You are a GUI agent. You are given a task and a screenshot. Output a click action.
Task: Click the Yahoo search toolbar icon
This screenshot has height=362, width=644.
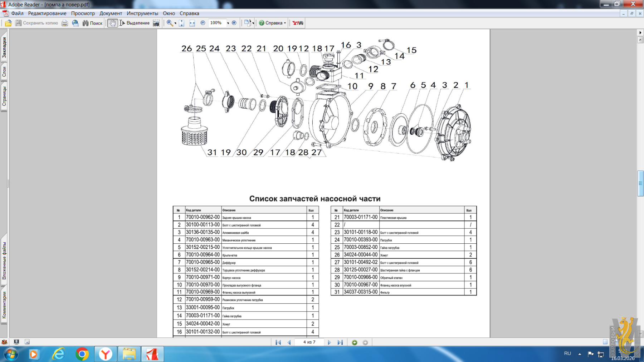(298, 23)
